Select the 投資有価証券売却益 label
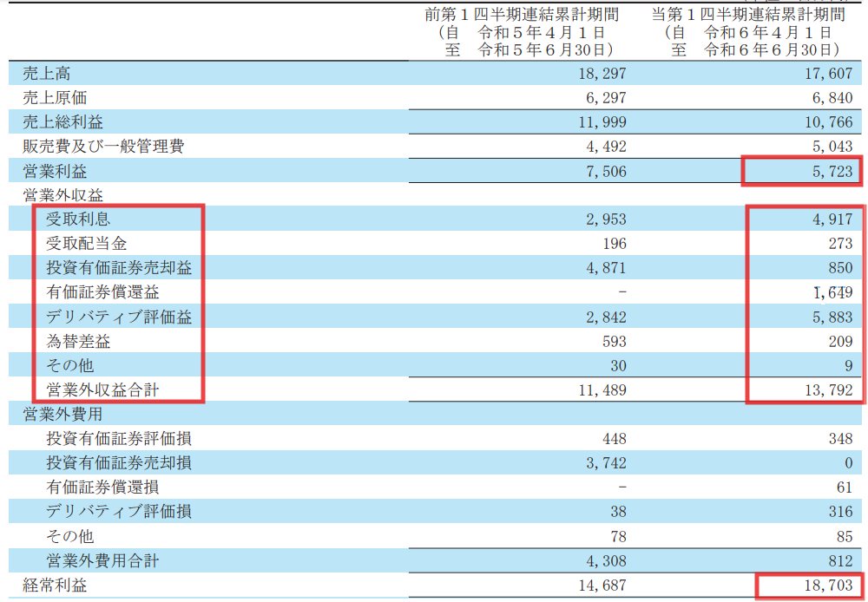This screenshot has width=868, height=602. tap(119, 268)
